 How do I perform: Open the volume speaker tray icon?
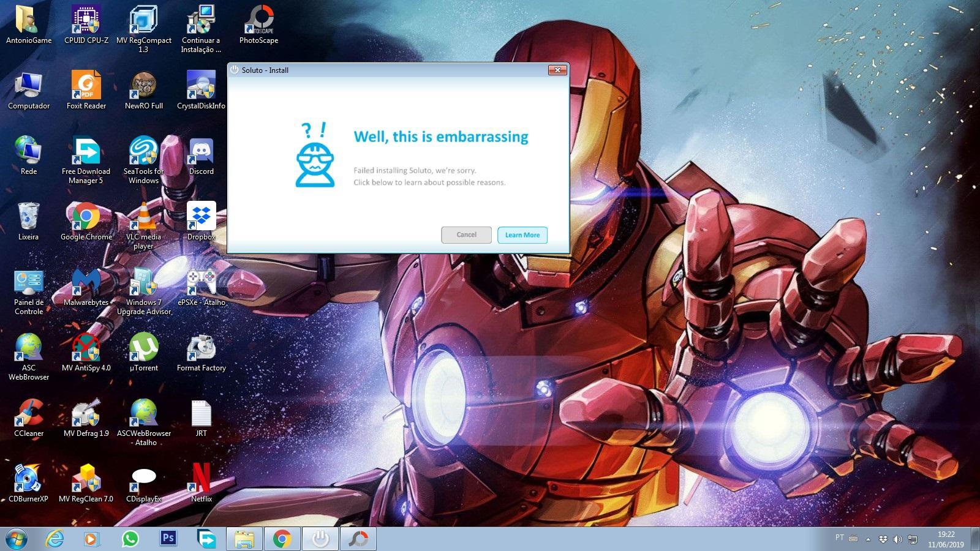click(897, 539)
